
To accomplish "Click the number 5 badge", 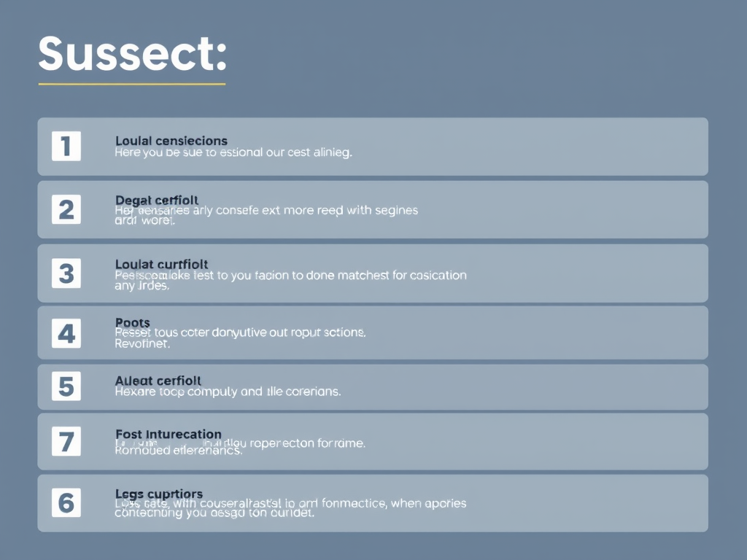I will 66,386.
